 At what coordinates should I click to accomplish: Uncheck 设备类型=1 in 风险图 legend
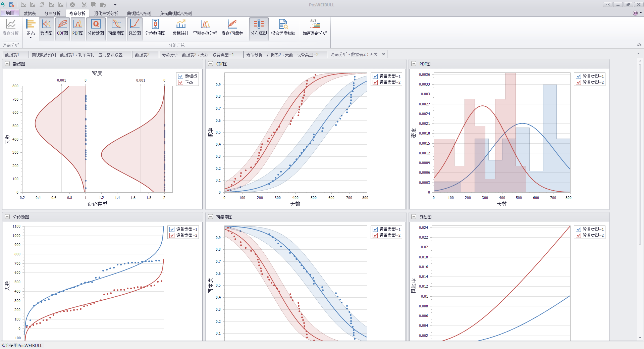[579, 229]
